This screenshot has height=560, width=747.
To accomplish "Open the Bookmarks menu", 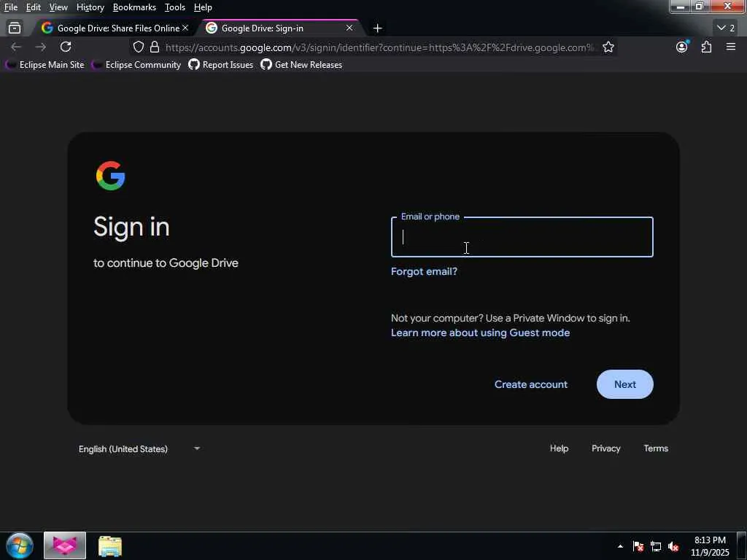I will [x=134, y=7].
